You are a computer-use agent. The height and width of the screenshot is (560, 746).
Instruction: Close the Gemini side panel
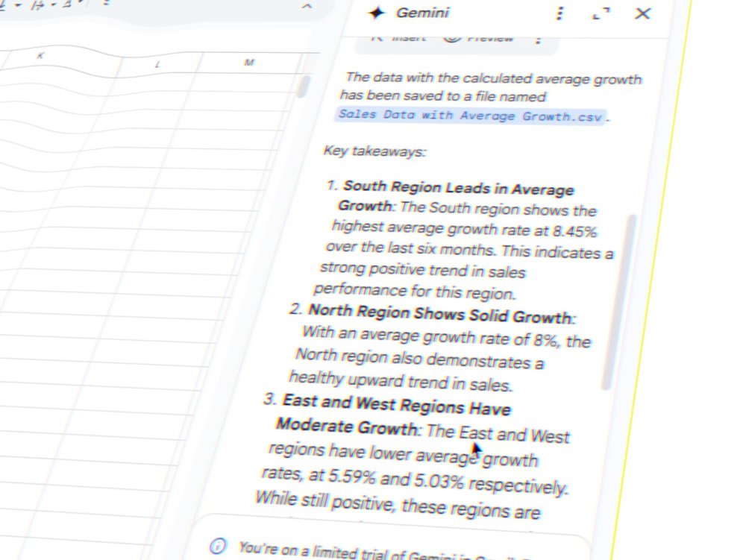643,13
